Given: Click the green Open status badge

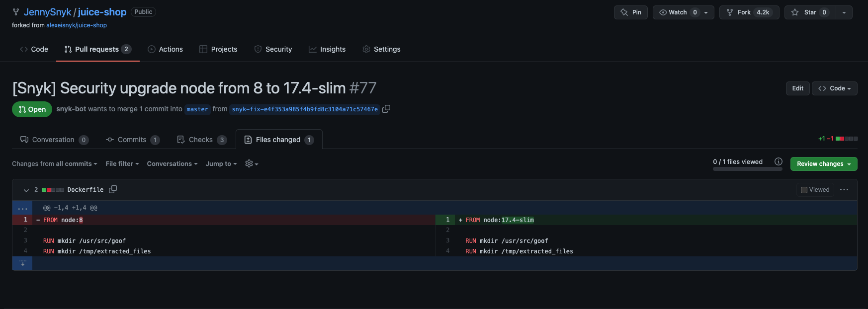Looking at the screenshot, I should click(x=32, y=109).
